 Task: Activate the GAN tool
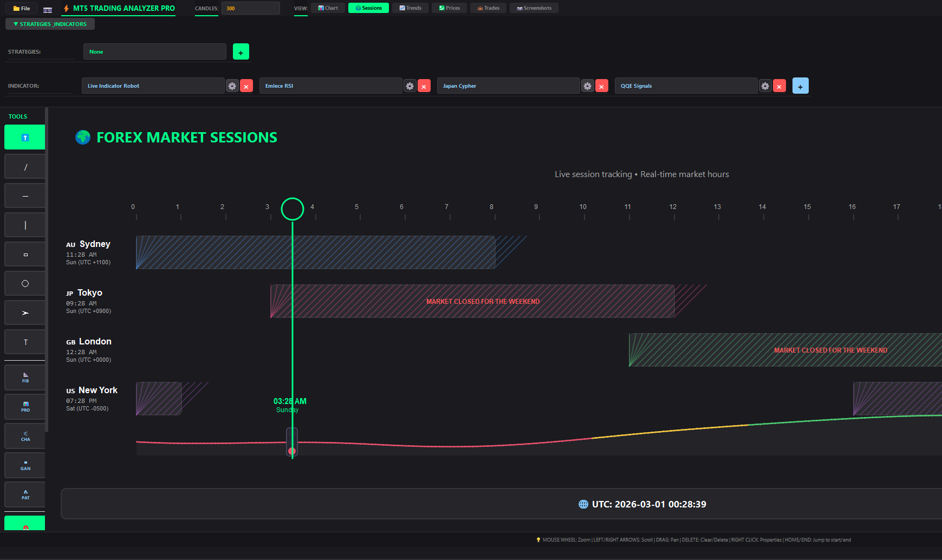25,465
